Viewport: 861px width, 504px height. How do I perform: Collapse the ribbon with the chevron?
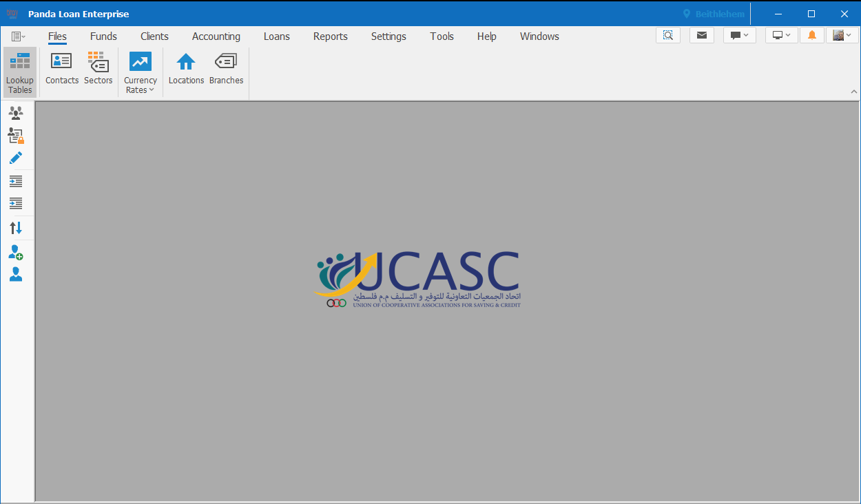click(854, 92)
